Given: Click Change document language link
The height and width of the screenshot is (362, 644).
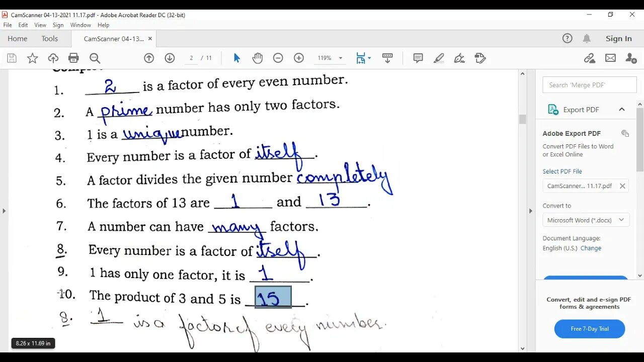Looking at the screenshot, I should (x=591, y=248).
